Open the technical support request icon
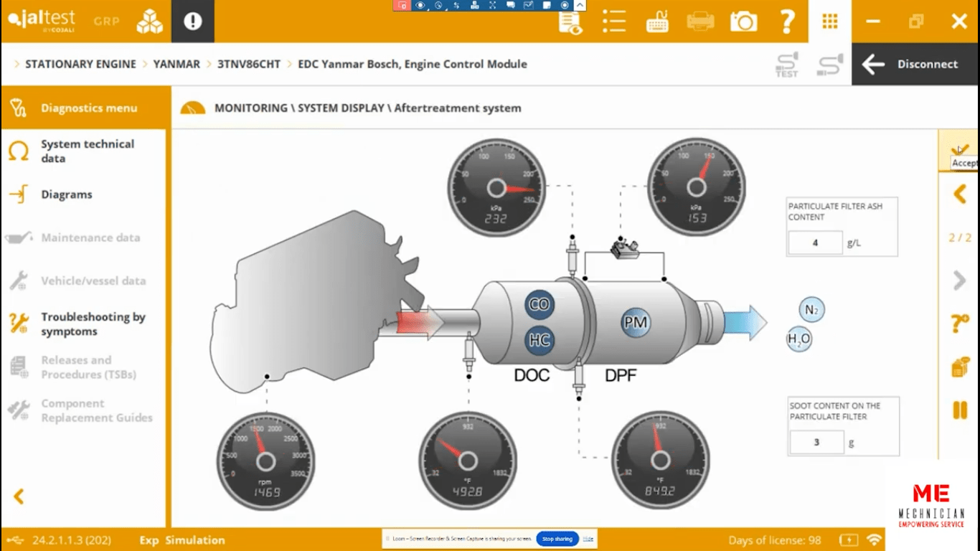 click(961, 324)
